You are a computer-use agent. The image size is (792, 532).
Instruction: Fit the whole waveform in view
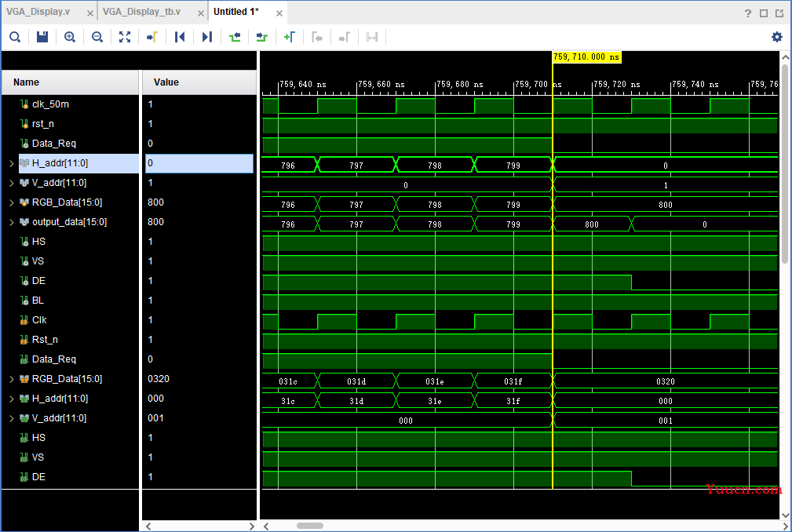click(x=125, y=37)
